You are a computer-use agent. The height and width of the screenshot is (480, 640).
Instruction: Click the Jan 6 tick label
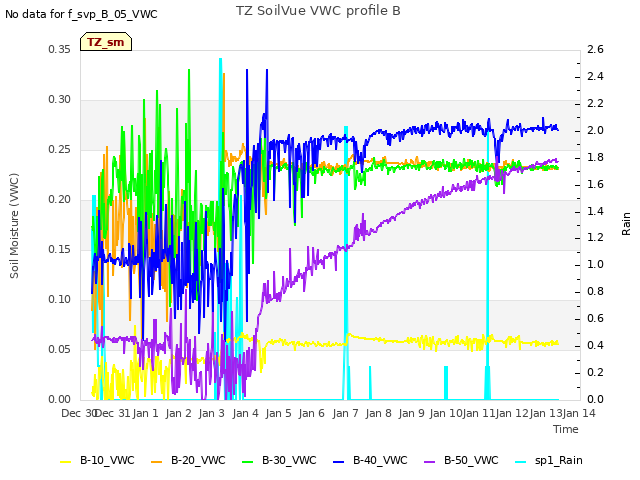click(x=312, y=413)
